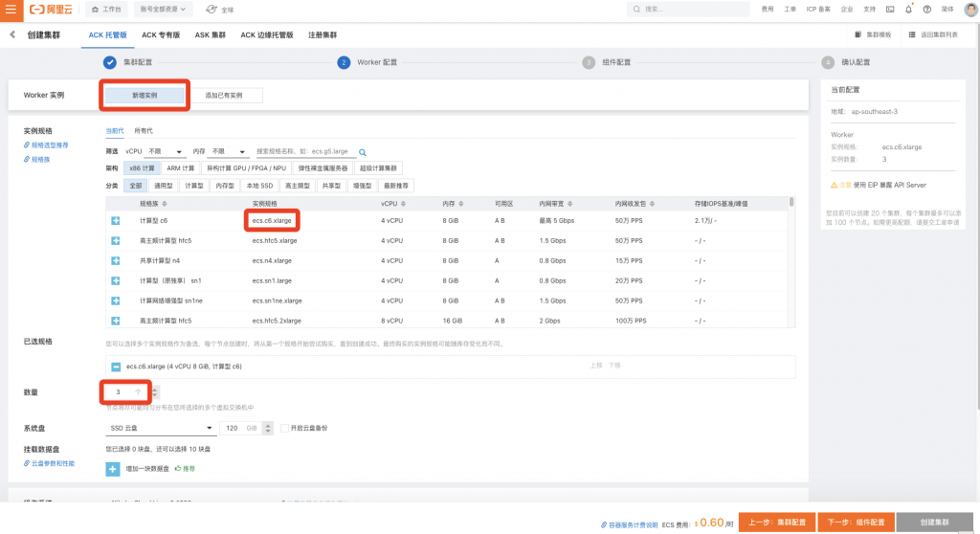Screen dimensions: 980x534
Task: Add the 共享计算型 n4 row via plus icon
Action: click(116, 260)
